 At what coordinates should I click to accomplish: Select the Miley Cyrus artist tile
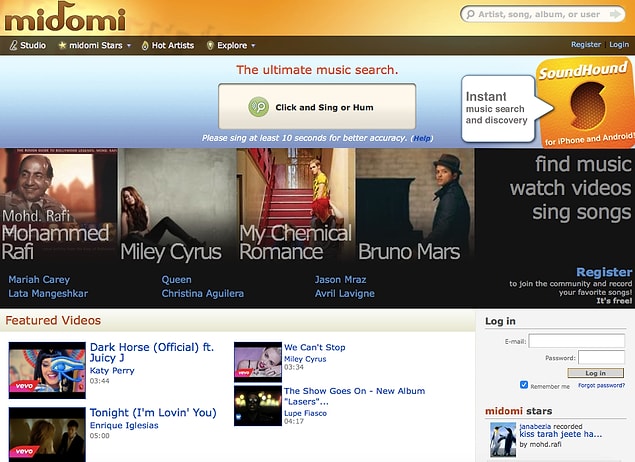(x=177, y=206)
